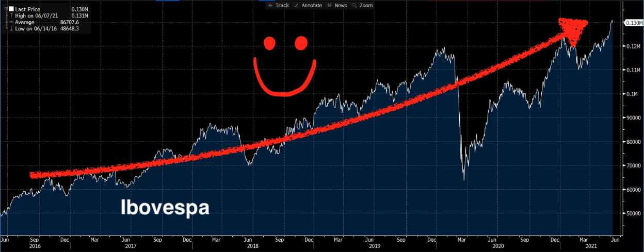Activate the Zoom tool
Screen dimensions: 644x252
point(362,5)
